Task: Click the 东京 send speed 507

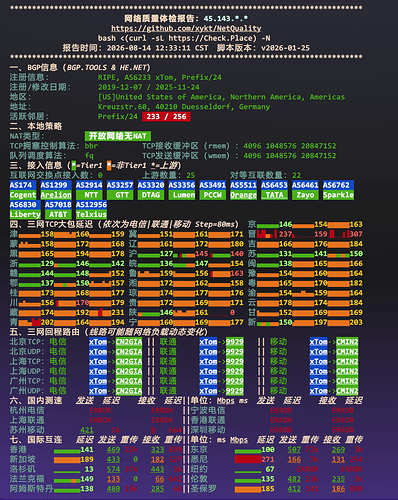Action: (x=294, y=450)
